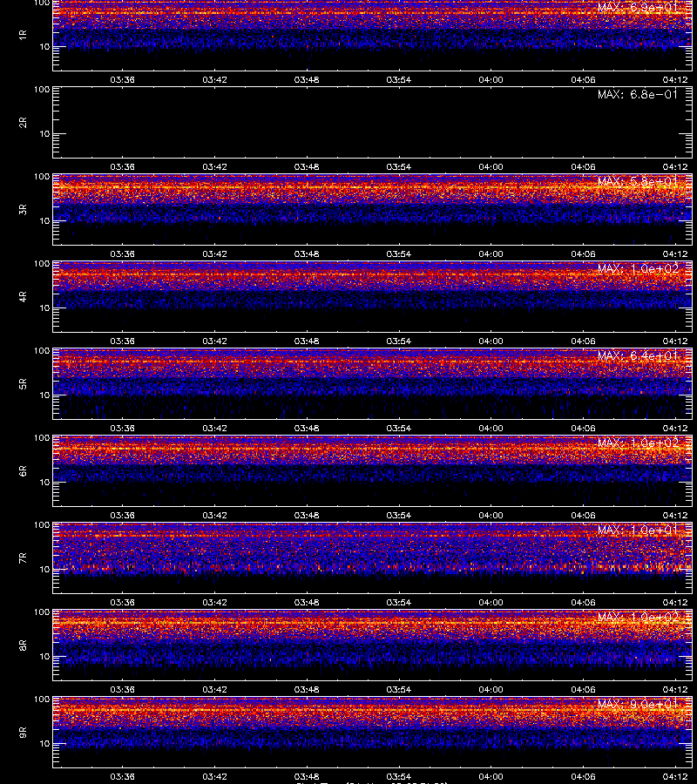Click the 9R panel axis label
Image resolution: width=697 pixels, height=784 pixels.
point(23,733)
